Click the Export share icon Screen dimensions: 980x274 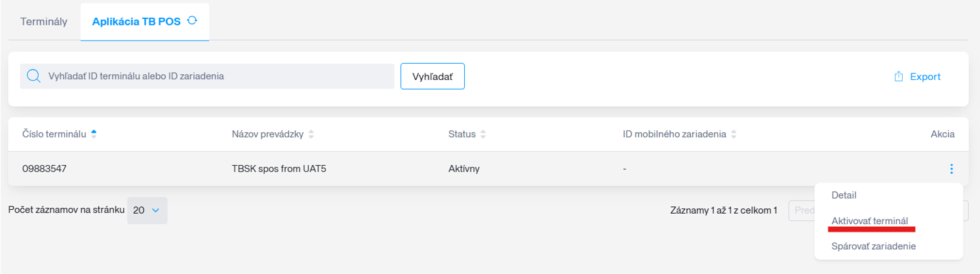pos(899,77)
